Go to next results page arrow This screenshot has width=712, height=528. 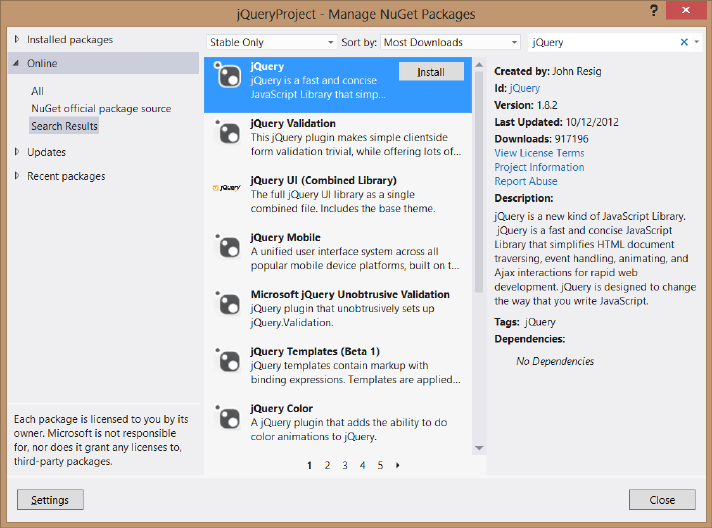pos(398,465)
